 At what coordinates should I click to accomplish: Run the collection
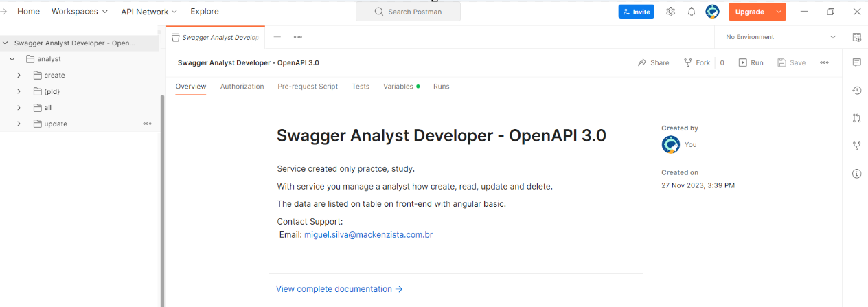[751, 62]
